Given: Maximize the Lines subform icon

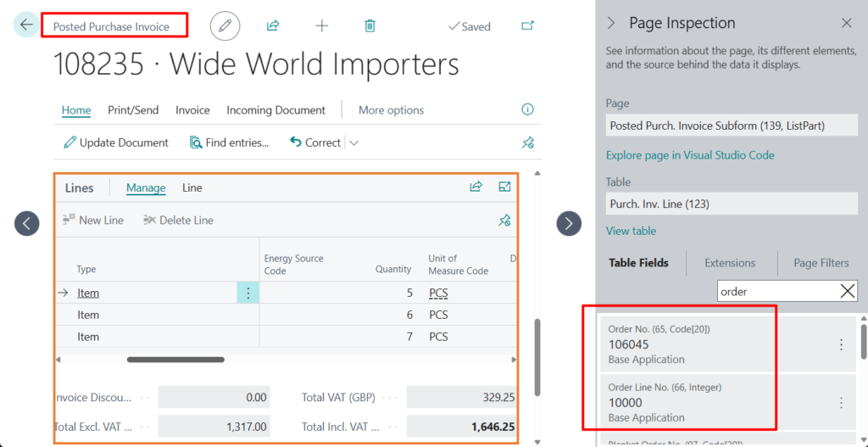Looking at the screenshot, I should click(x=505, y=187).
